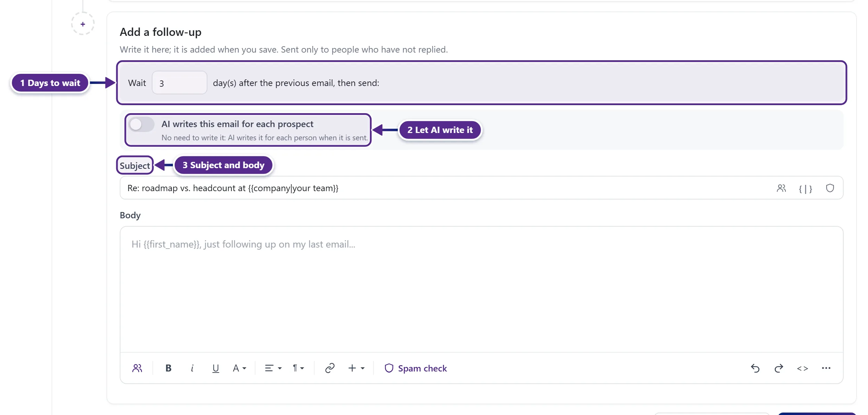This screenshot has width=868, height=415.
Task: Apply italic formatting
Action: (x=192, y=368)
